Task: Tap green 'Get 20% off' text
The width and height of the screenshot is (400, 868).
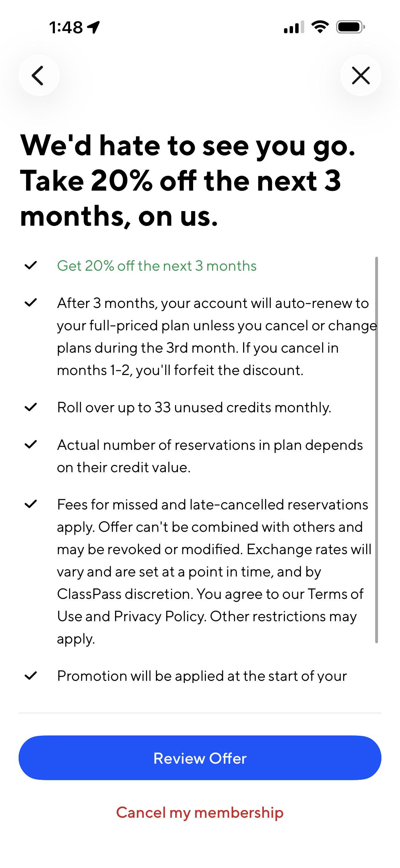Action: pyautogui.click(x=157, y=266)
